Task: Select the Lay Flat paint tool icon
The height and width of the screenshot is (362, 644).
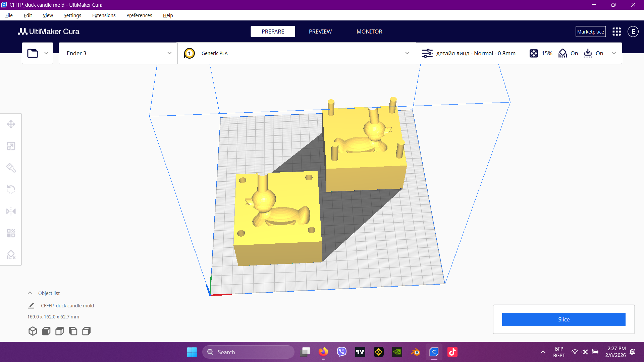Action: click(x=11, y=168)
